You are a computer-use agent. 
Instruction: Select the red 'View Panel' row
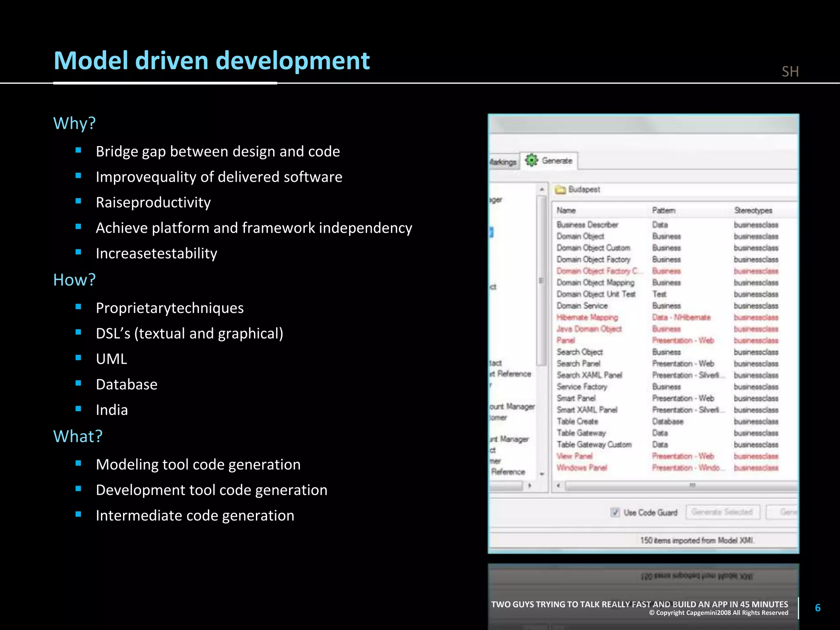click(x=667, y=456)
